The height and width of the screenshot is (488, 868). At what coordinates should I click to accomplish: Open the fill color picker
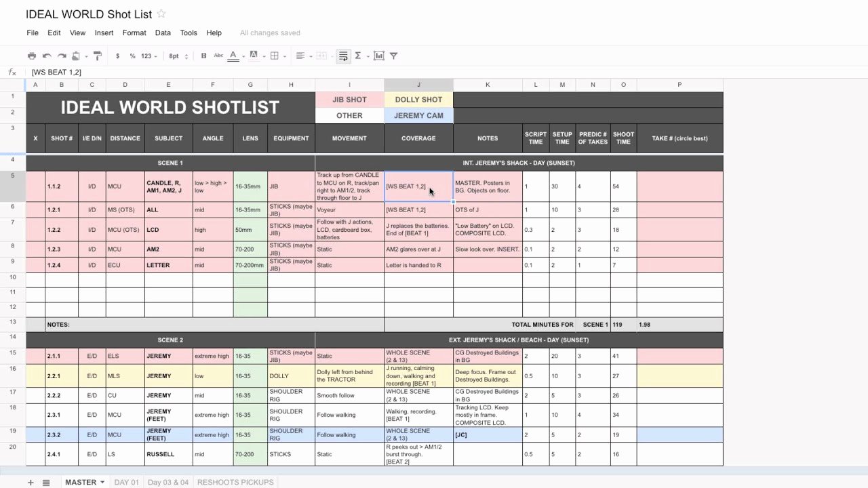coord(254,56)
